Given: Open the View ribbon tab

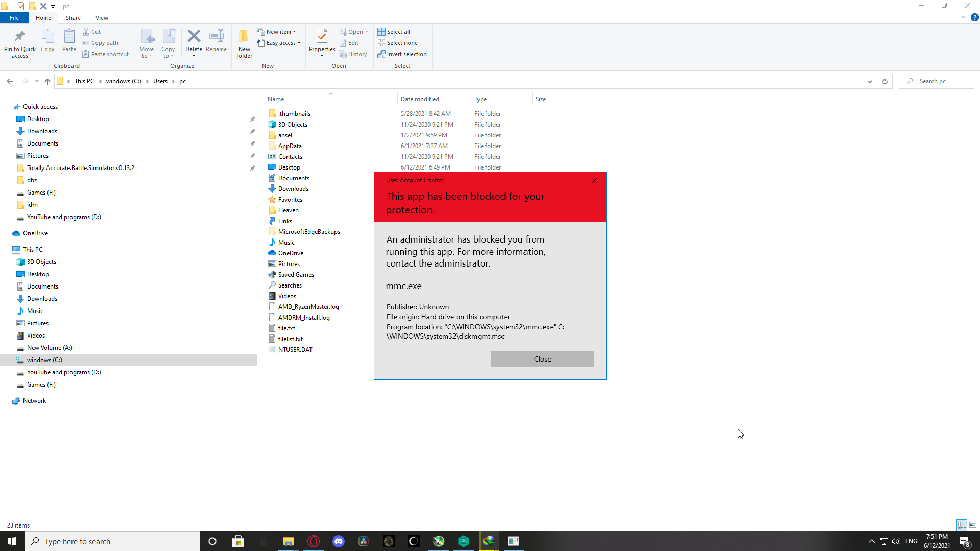Looking at the screenshot, I should tap(102, 18).
